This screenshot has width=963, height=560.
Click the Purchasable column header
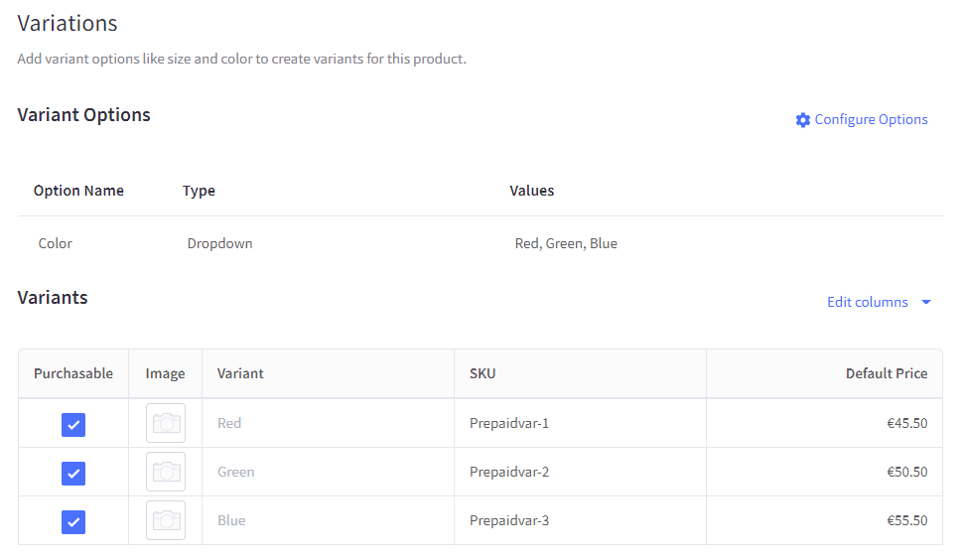(73, 373)
